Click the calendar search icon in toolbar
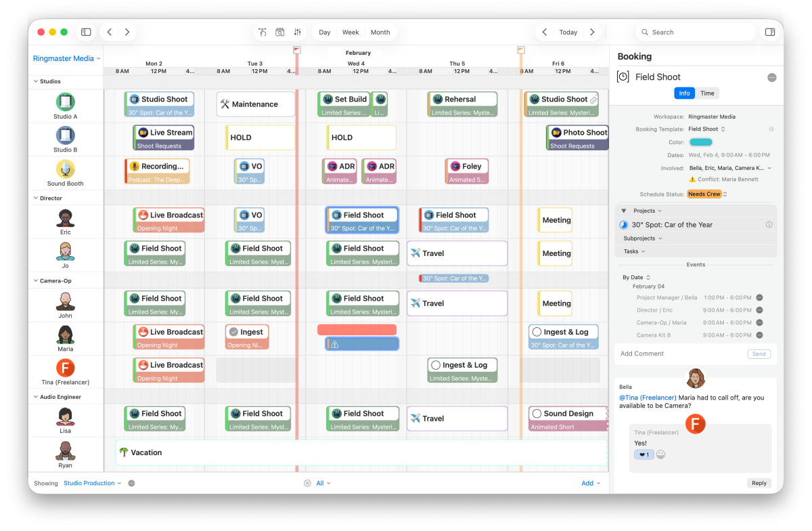The image size is (812, 531). [x=280, y=32]
